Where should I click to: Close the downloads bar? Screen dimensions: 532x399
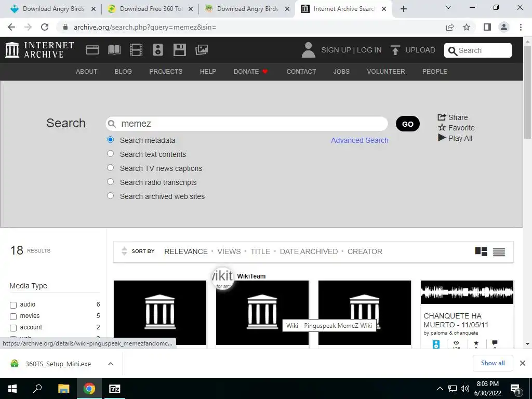tap(523, 363)
